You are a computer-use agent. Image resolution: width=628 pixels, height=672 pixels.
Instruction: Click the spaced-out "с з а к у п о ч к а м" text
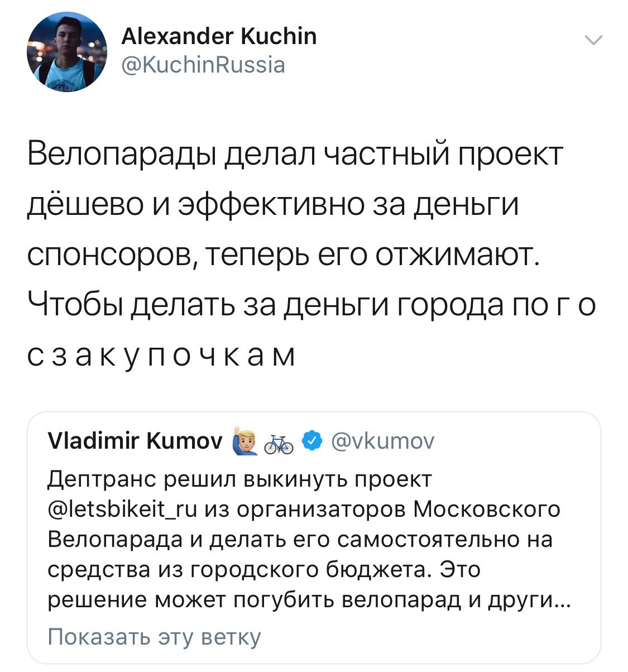pyautogui.click(x=162, y=356)
